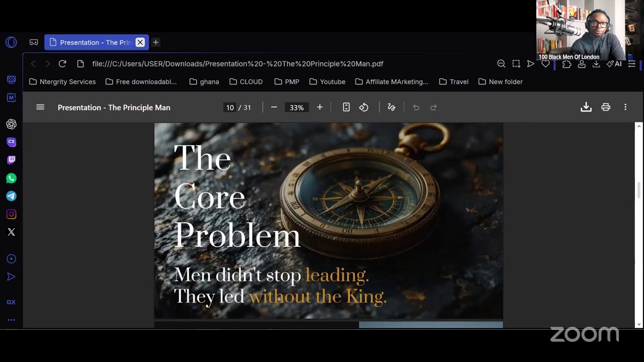Open the Easy Setup sliders icon
The width and height of the screenshot is (644, 362).
(632, 64)
